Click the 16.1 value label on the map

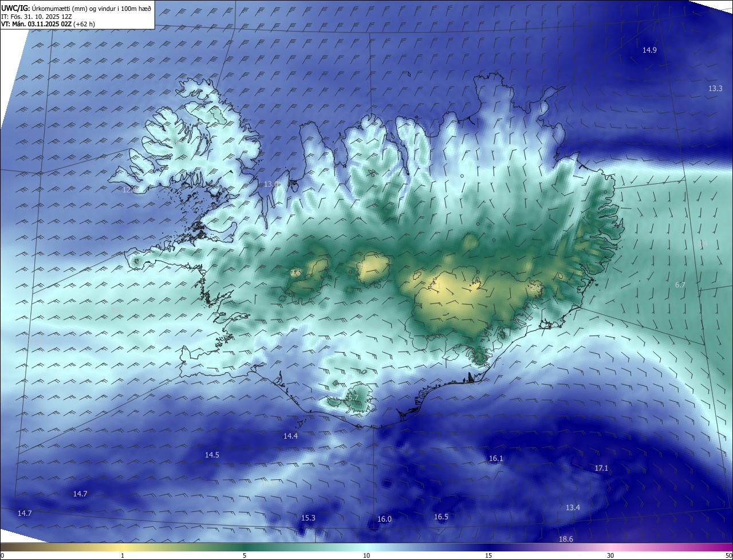pyautogui.click(x=495, y=459)
